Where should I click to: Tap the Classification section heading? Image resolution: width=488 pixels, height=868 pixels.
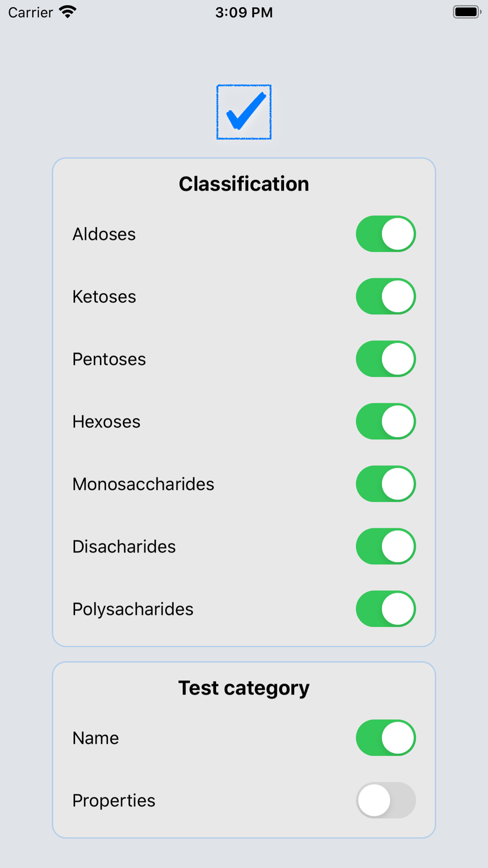pos(244,184)
